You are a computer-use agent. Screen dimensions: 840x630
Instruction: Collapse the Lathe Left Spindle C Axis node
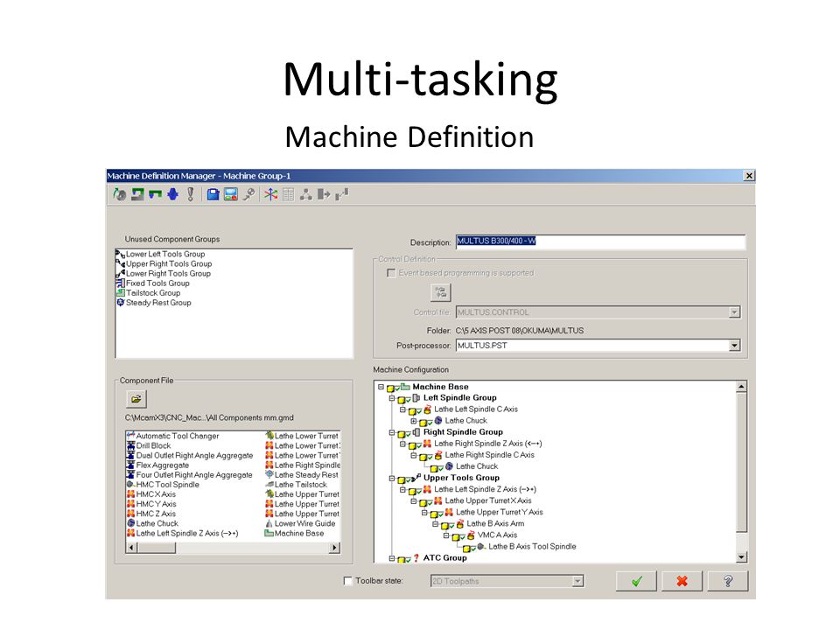tap(402, 409)
